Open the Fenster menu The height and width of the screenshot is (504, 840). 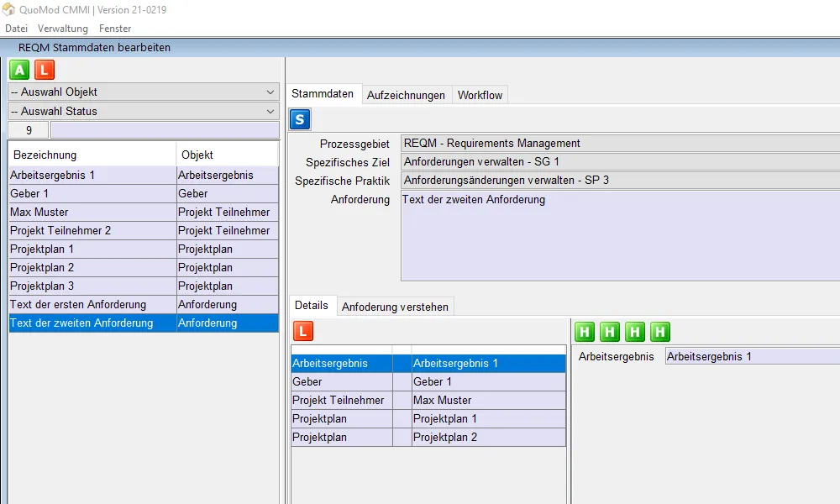pyautogui.click(x=115, y=29)
